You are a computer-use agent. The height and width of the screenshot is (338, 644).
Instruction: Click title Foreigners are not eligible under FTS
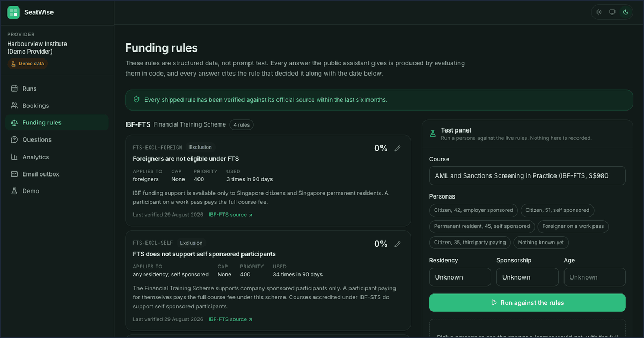pyautogui.click(x=186, y=159)
